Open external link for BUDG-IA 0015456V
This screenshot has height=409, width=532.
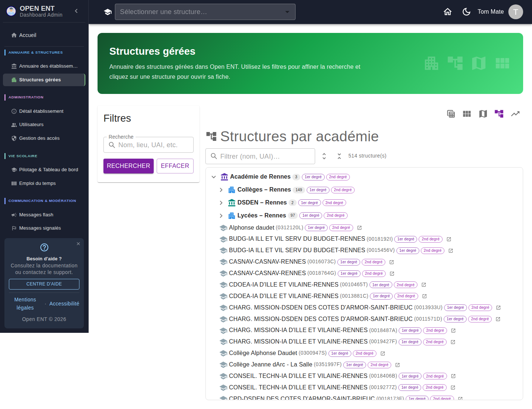tap(451, 251)
